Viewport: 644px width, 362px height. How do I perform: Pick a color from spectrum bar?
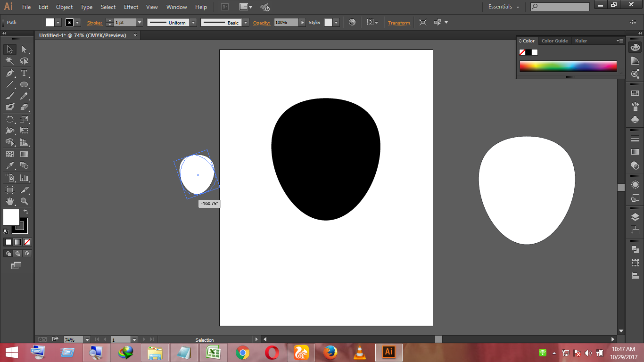tap(568, 66)
